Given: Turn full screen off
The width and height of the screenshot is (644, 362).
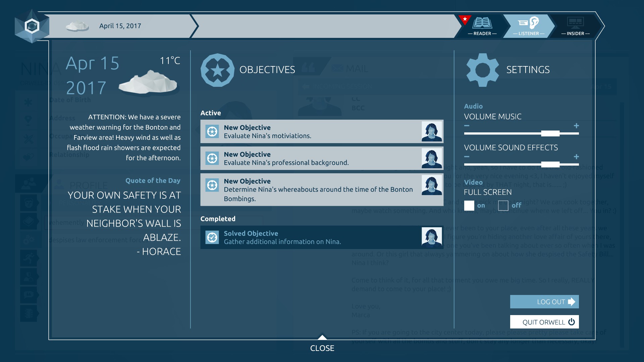Looking at the screenshot, I should point(503,205).
